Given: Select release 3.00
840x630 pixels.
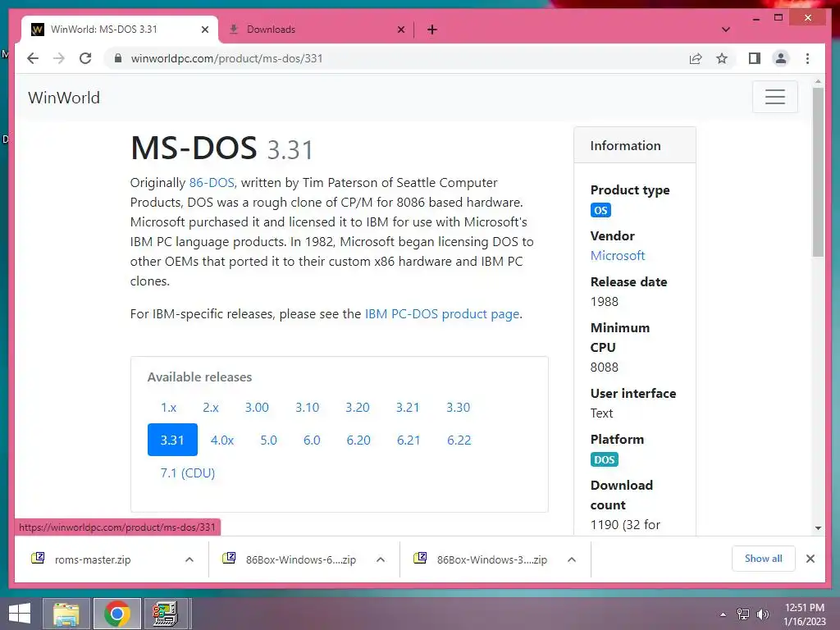Looking at the screenshot, I should point(257,407).
